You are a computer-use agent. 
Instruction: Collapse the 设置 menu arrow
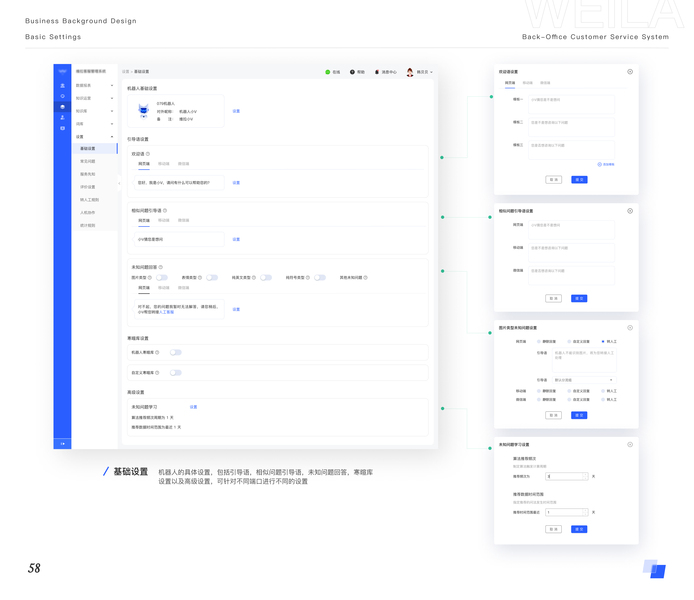pyautogui.click(x=112, y=137)
